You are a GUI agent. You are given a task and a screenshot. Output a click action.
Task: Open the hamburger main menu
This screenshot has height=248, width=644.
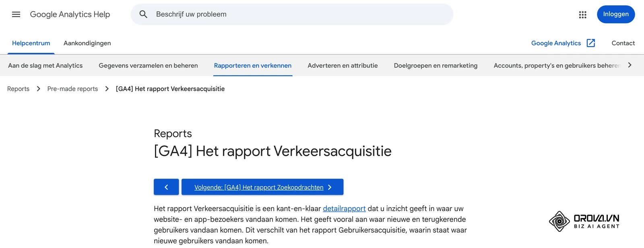[x=16, y=15]
